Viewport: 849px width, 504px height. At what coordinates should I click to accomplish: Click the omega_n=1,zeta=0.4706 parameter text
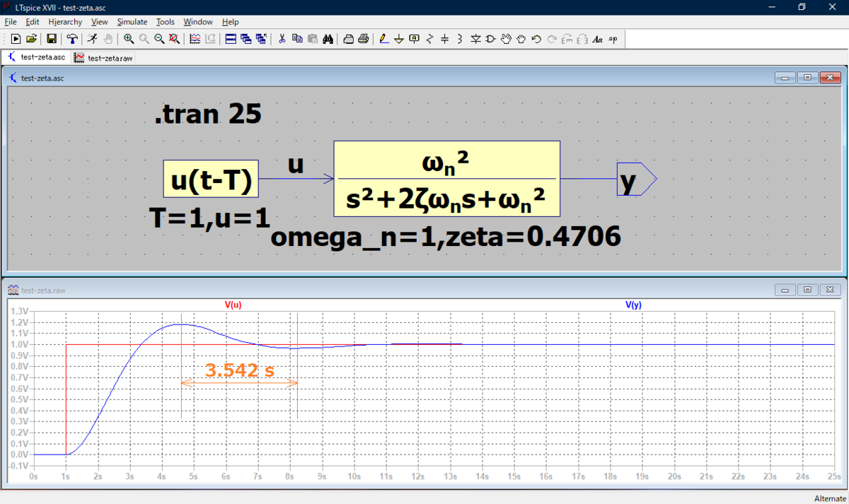pos(446,237)
